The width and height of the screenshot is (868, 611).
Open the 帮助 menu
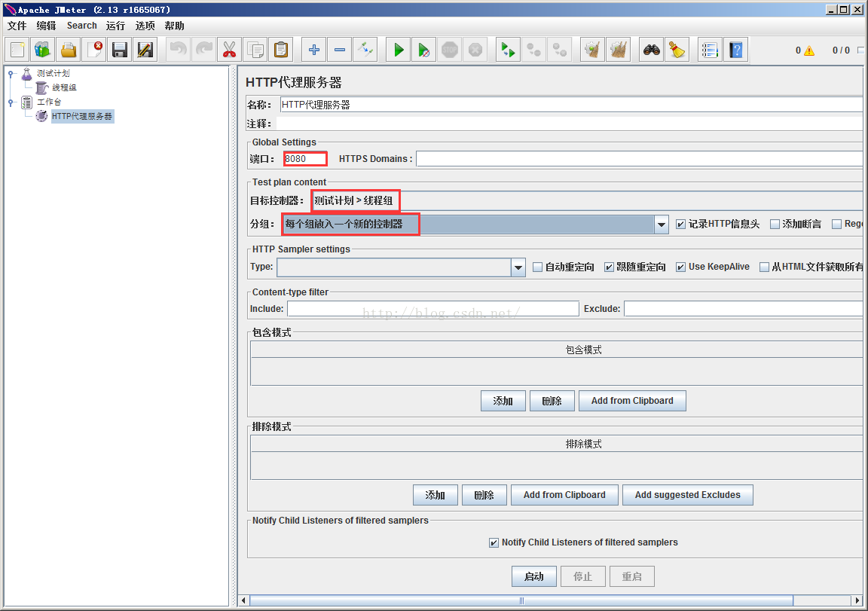pyautogui.click(x=174, y=26)
